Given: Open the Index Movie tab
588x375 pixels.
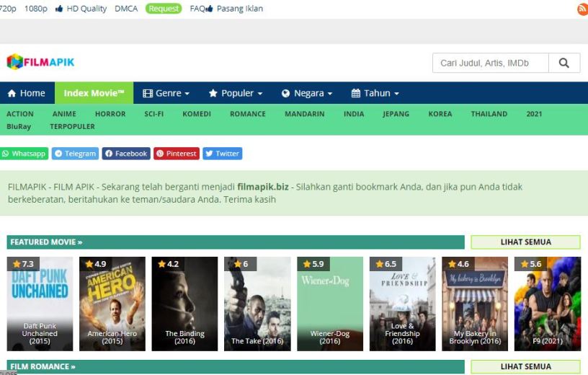Looking at the screenshot, I should (94, 93).
